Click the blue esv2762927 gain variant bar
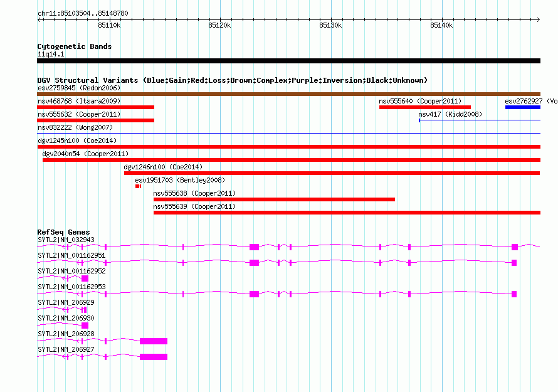The image size is (558, 392). click(x=523, y=107)
